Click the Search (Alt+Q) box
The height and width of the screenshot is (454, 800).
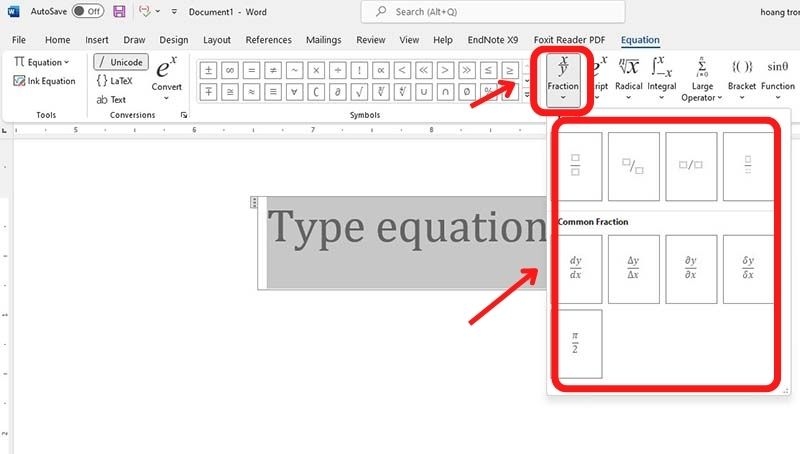493,12
